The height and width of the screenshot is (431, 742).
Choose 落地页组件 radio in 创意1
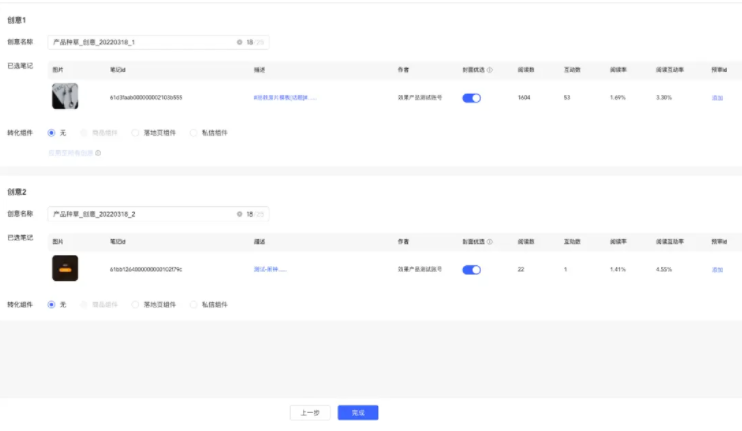[135, 133]
